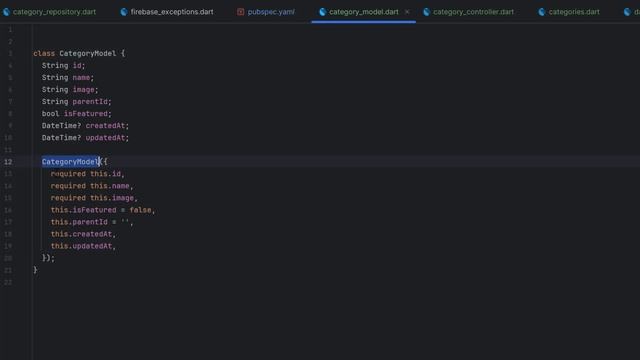640x360 pixels.
Task: Open the categories.dart tab
Action: tap(570, 12)
